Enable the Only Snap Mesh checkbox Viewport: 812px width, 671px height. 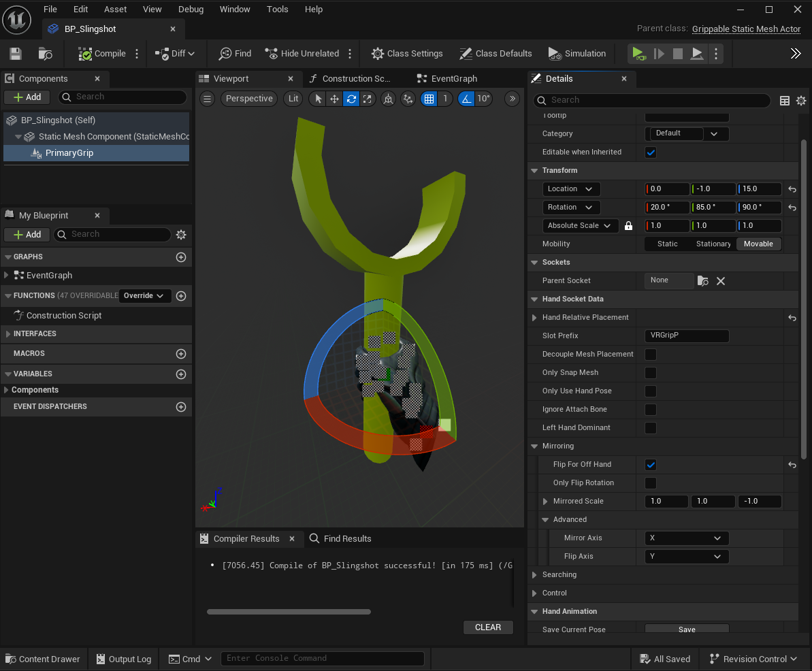(x=651, y=373)
